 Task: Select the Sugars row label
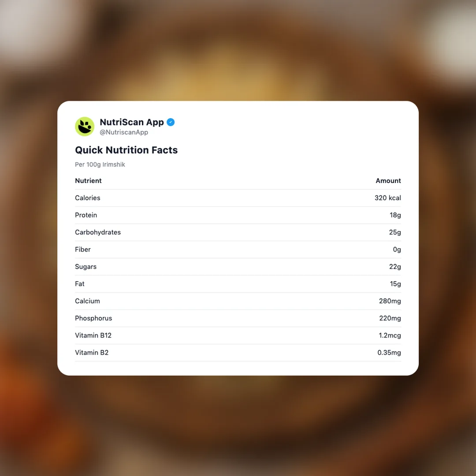86,267
